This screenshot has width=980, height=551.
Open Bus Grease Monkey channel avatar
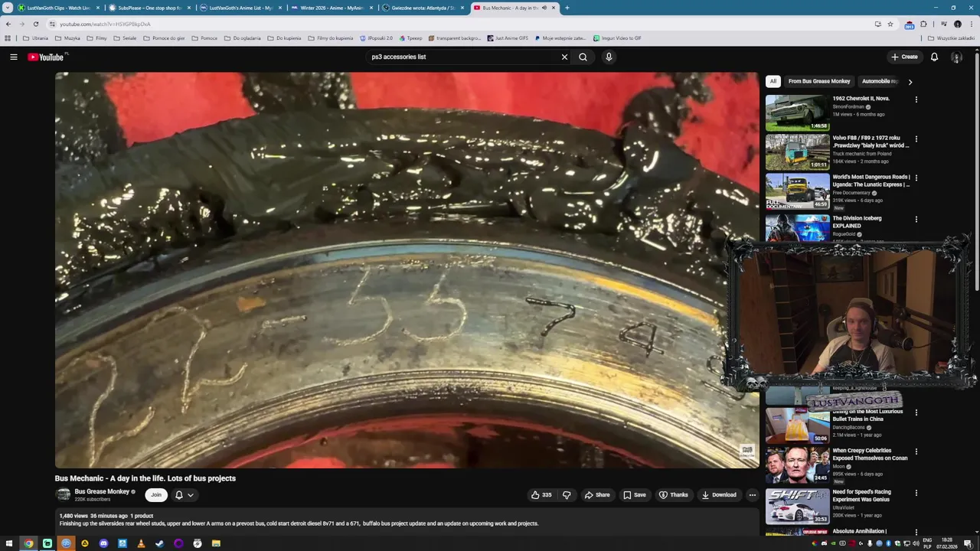click(x=63, y=495)
